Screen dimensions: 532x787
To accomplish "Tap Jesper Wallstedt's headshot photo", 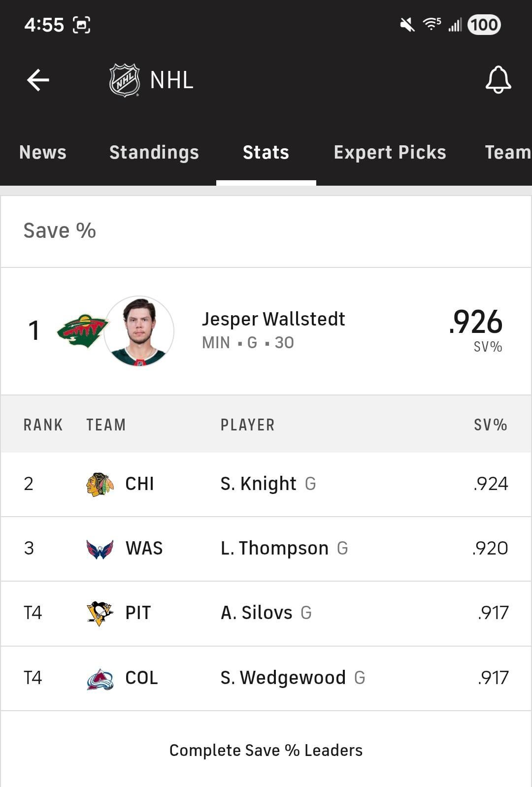I will [x=139, y=331].
